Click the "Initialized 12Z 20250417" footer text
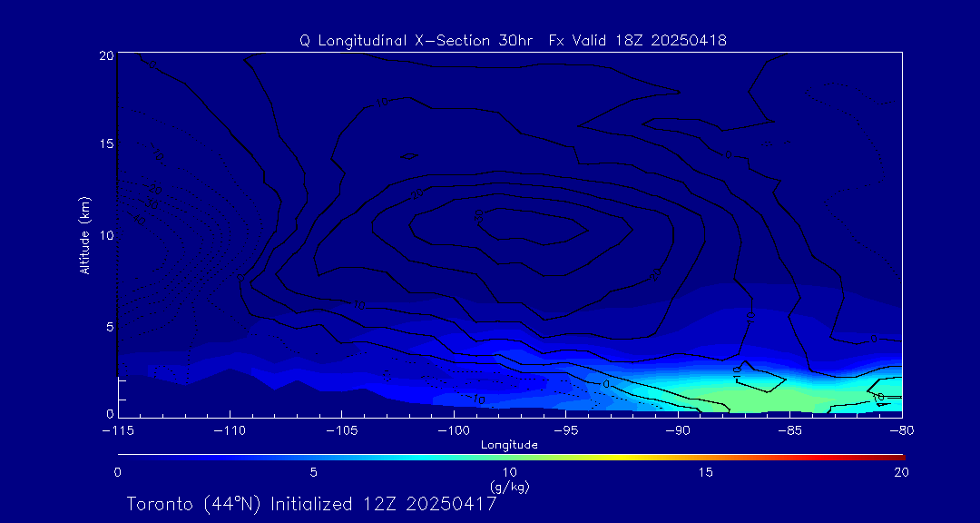The width and height of the screenshot is (980, 523). pyautogui.click(x=383, y=504)
